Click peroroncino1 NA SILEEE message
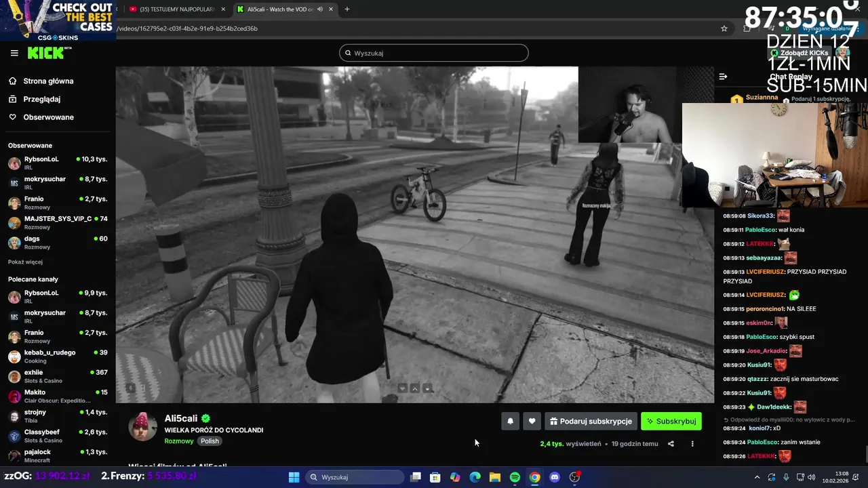The image size is (868, 488). [770, 309]
